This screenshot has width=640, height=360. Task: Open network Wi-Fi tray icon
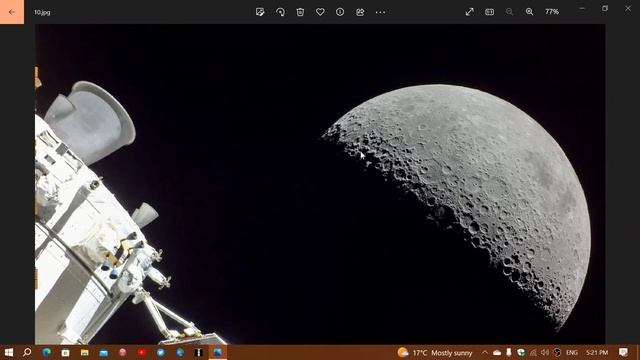[x=533, y=352]
